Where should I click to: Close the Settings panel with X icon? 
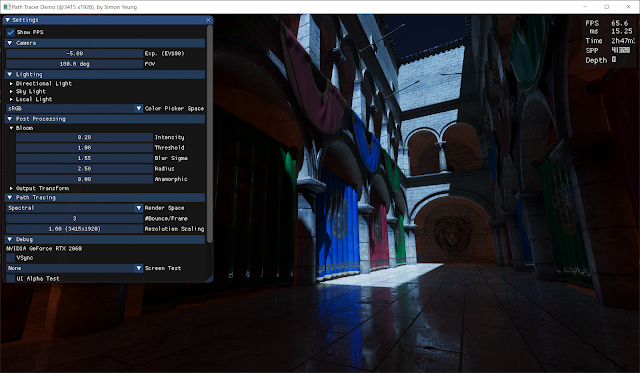208,20
